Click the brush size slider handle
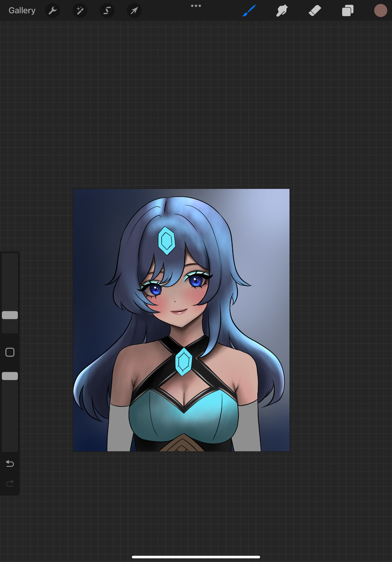This screenshot has height=562, width=392. coord(10,315)
